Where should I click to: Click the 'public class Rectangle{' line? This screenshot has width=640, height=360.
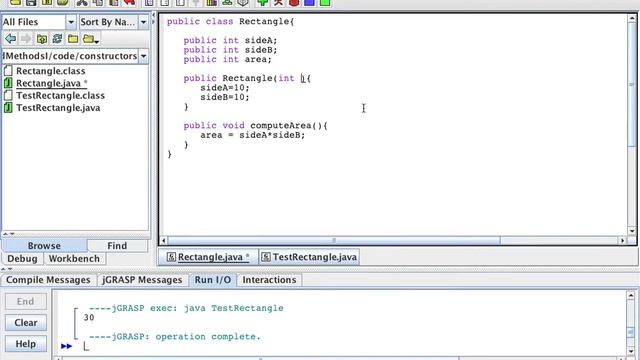pos(230,22)
